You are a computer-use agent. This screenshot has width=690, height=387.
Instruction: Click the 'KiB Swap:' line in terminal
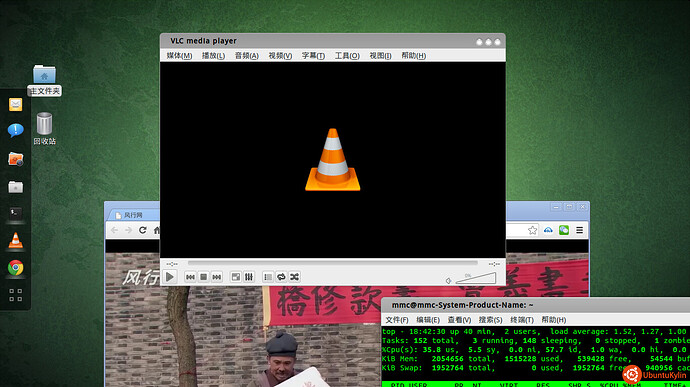click(536, 368)
